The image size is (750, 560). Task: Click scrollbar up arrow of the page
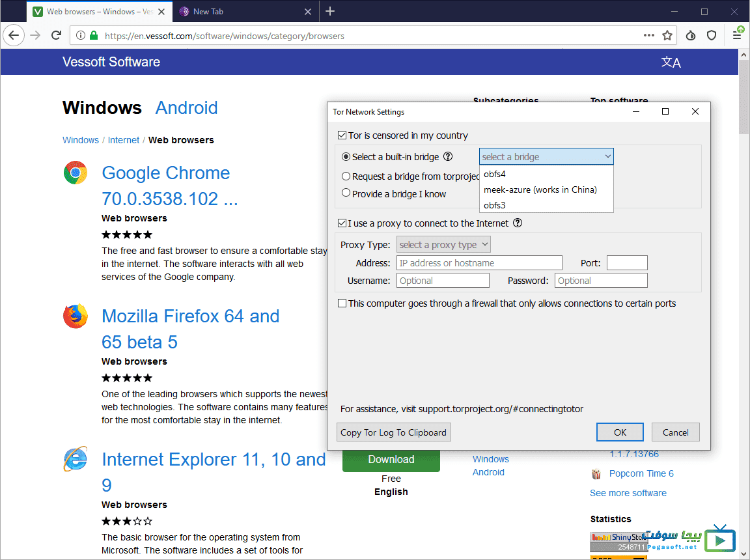click(x=743, y=55)
